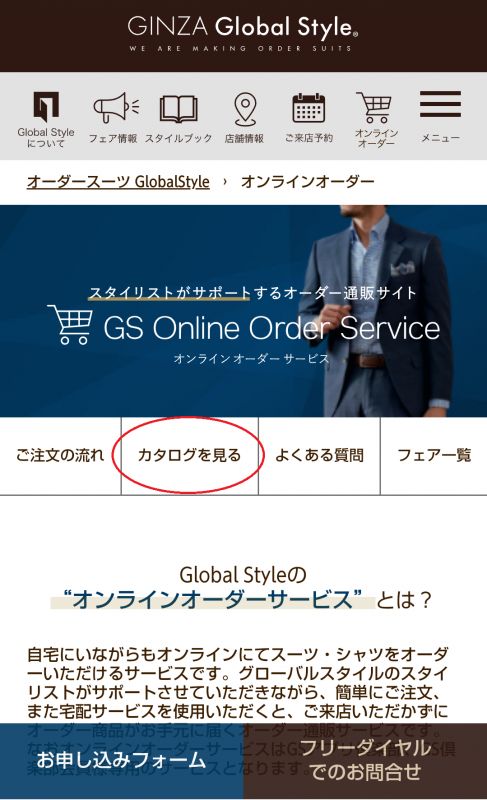This screenshot has width=487, height=800.
Task: Tap the お申し込みフォーム button
Action: pyautogui.click(x=121, y=761)
